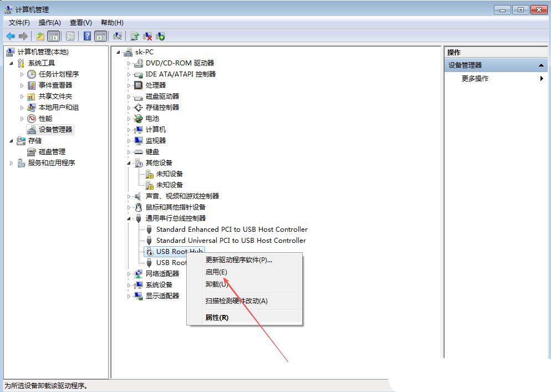Image resolution: width=551 pixels, height=392 pixels.
Task: Select 磁盘管理 in the left tree
Action: [52, 152]
